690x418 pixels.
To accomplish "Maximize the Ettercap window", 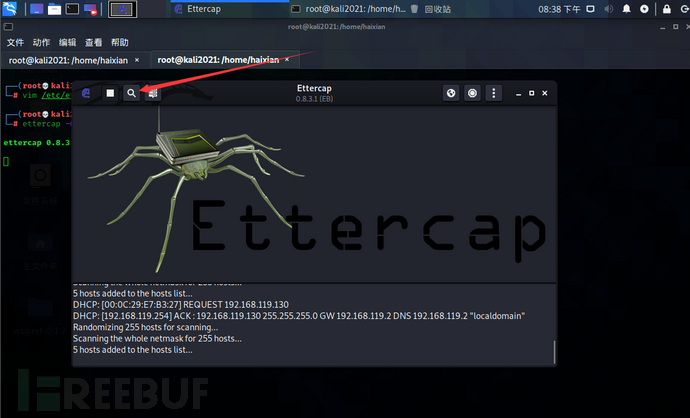I will tap(532, 93).
